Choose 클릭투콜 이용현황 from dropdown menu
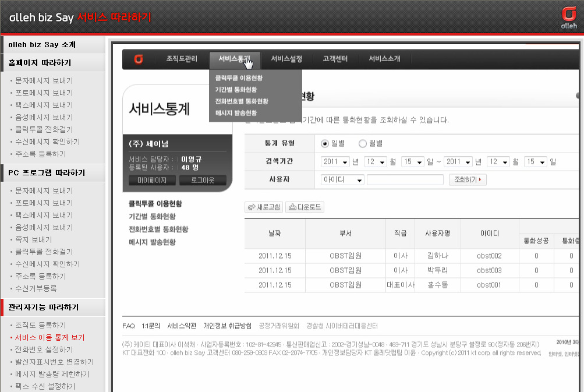Viewport: 584px width, 392px height. tap(239, 78)
